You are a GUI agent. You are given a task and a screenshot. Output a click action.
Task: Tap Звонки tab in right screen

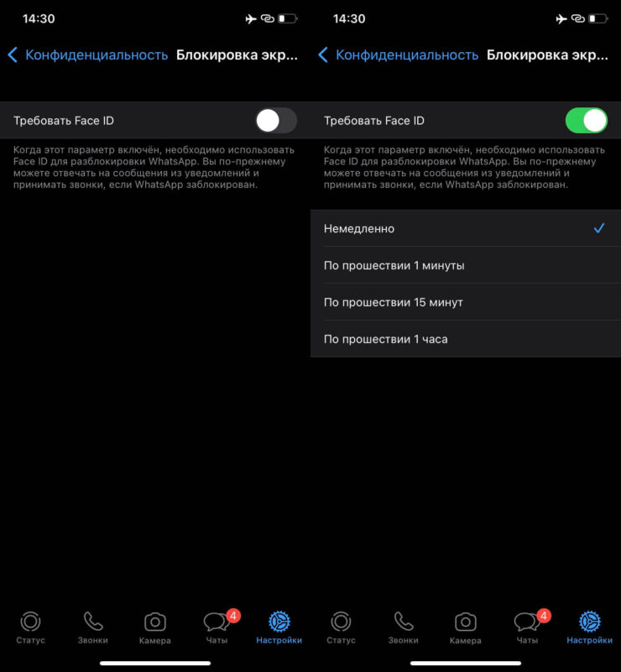pos(404,628)
